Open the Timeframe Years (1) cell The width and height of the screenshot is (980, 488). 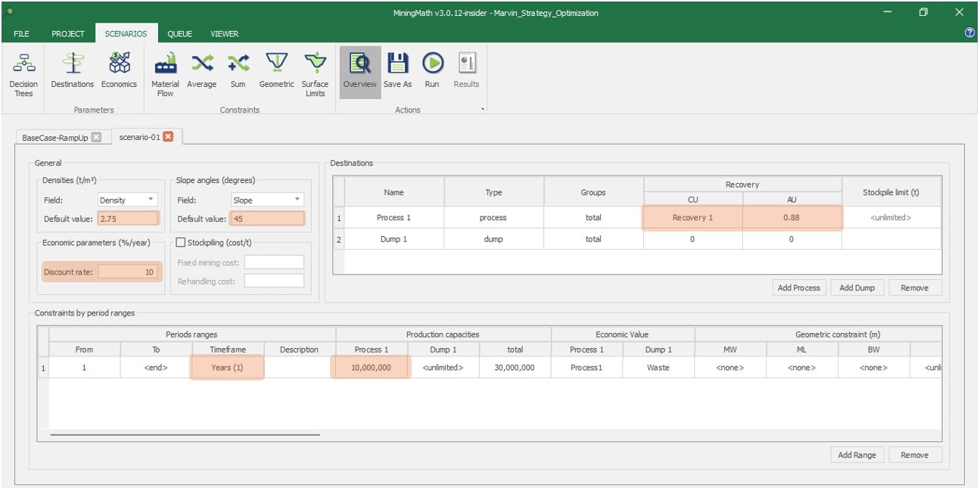coord(228,368)
